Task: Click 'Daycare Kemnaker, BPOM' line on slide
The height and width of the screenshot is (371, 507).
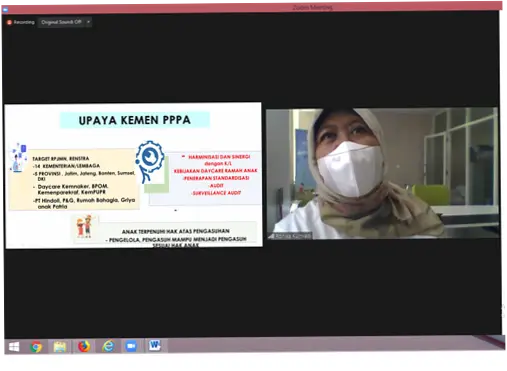Action: click(x=73, y=186)
